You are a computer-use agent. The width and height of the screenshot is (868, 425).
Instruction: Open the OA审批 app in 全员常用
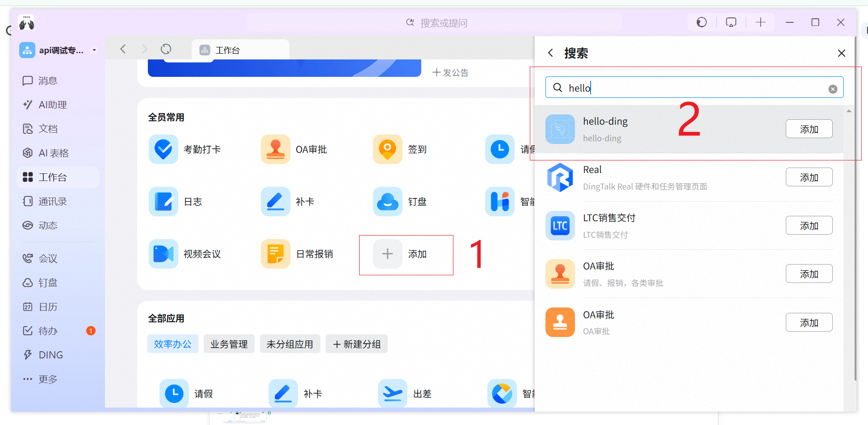point(276,149)
